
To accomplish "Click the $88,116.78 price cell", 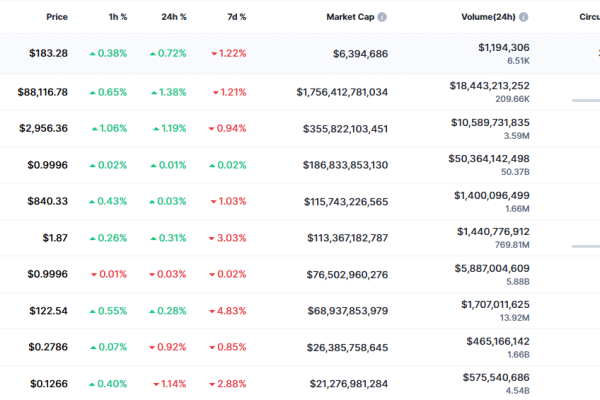I will (42, 92).
